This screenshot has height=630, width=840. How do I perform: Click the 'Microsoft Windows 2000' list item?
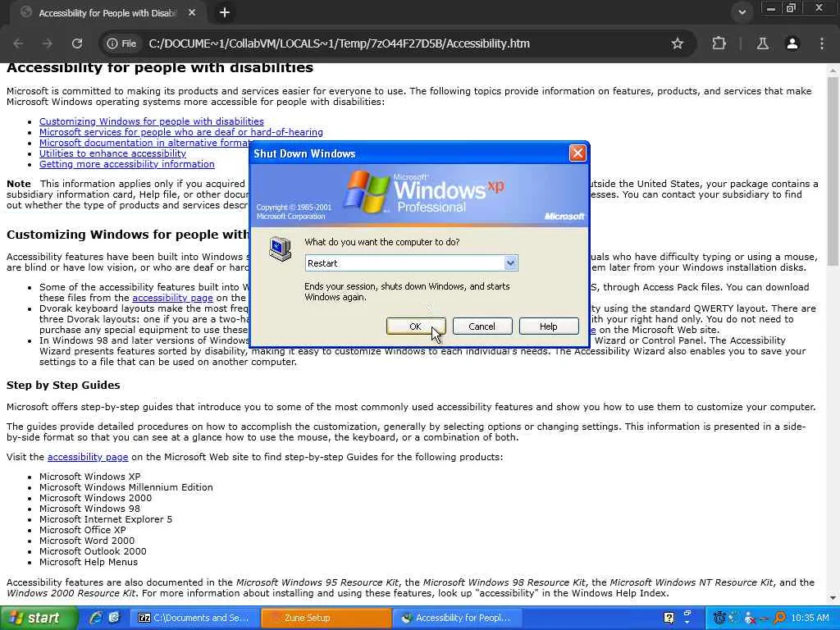(x=95, y=498)
